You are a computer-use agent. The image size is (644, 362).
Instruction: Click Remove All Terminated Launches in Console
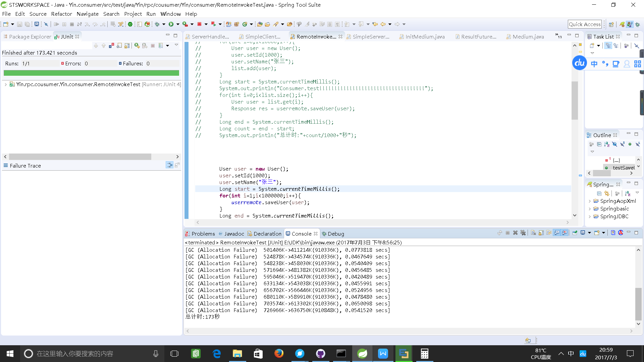(523, 233)
